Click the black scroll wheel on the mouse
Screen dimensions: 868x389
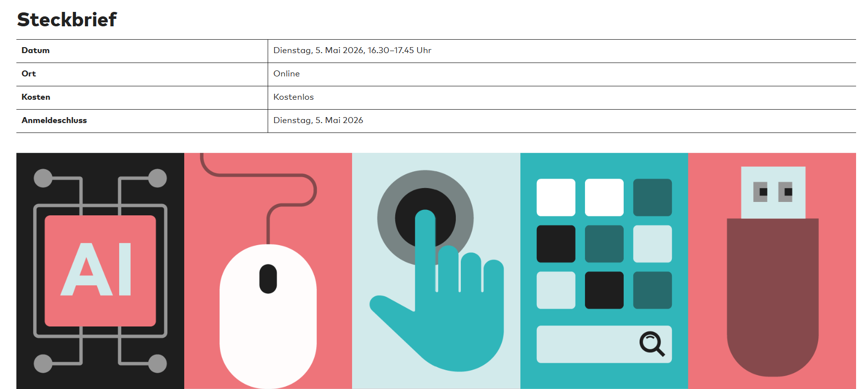268,278
